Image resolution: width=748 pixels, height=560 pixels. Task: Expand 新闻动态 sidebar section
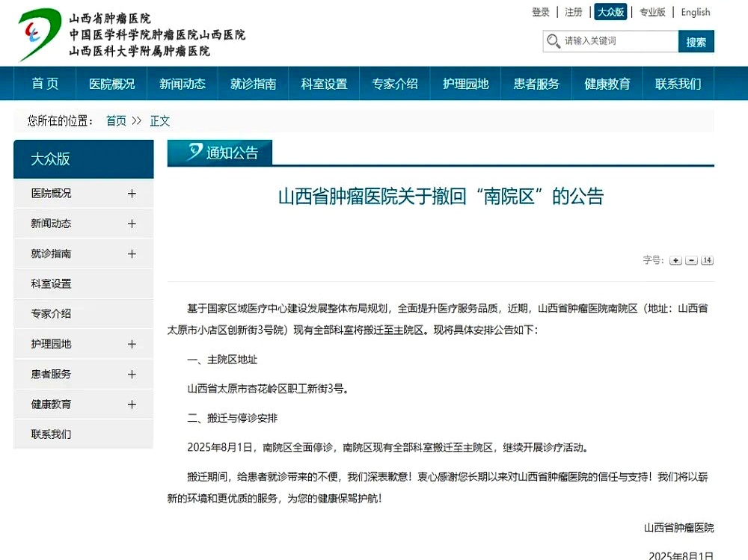click(132, 224)
